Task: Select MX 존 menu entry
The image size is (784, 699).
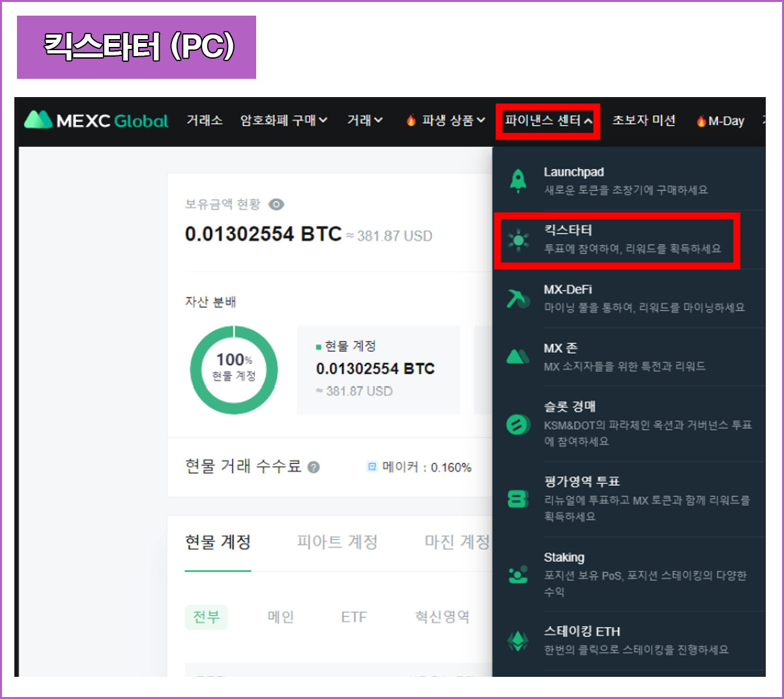Action: pyautogui.click(x=629, y=357)
